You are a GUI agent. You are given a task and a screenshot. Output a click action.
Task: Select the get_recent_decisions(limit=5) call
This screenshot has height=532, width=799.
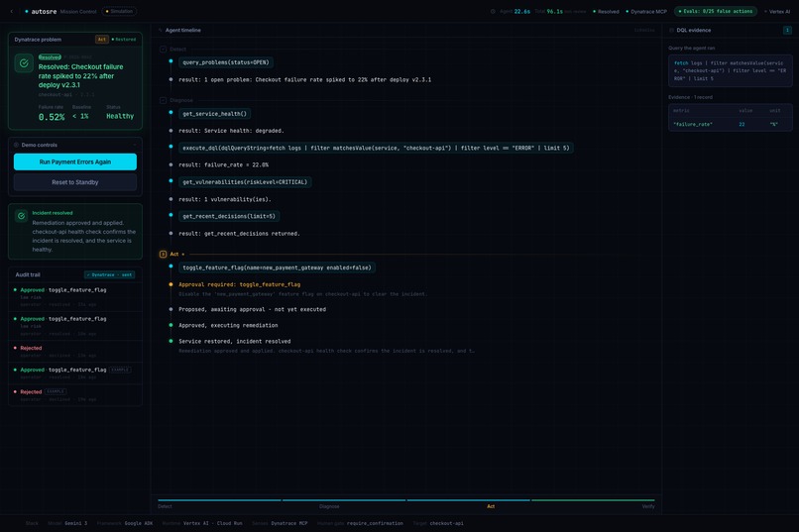point(229,216)
